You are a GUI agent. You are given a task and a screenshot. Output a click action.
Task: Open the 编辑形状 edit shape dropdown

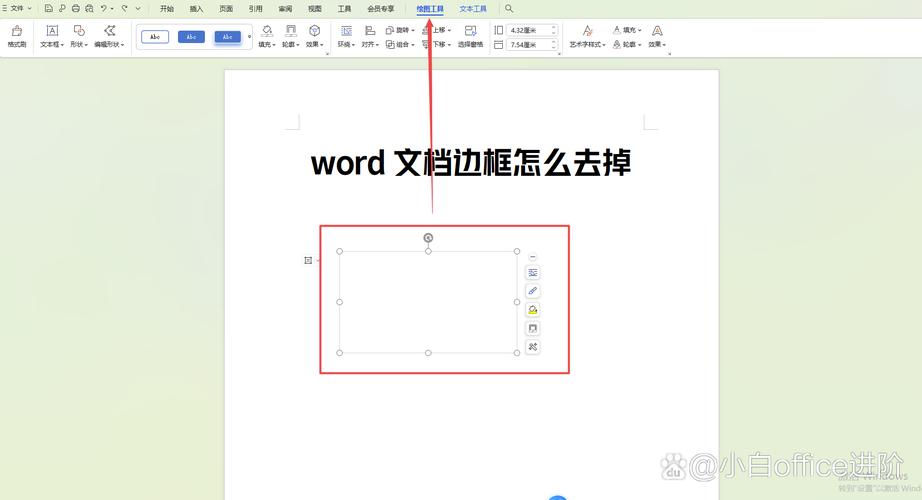[x=109, y=36]
